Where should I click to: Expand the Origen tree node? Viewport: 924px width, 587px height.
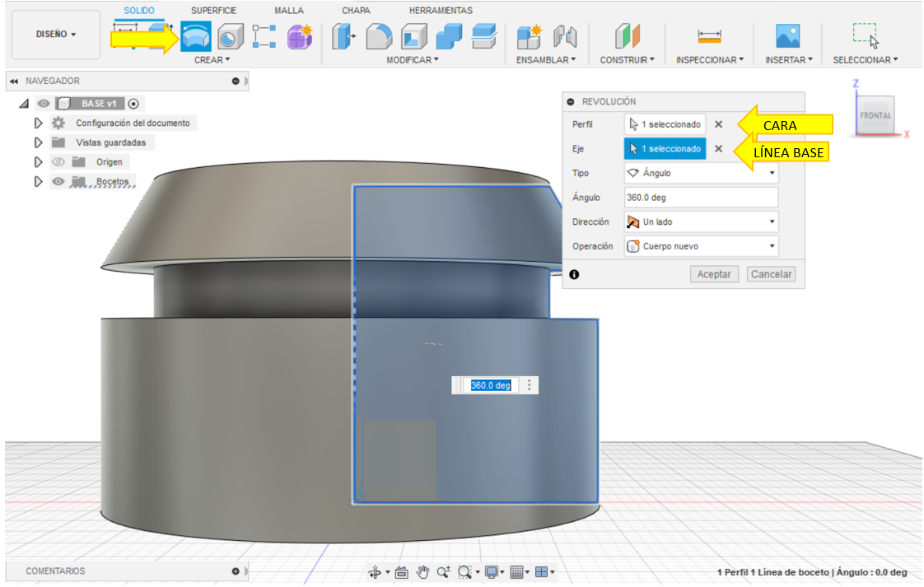point(39,162)
